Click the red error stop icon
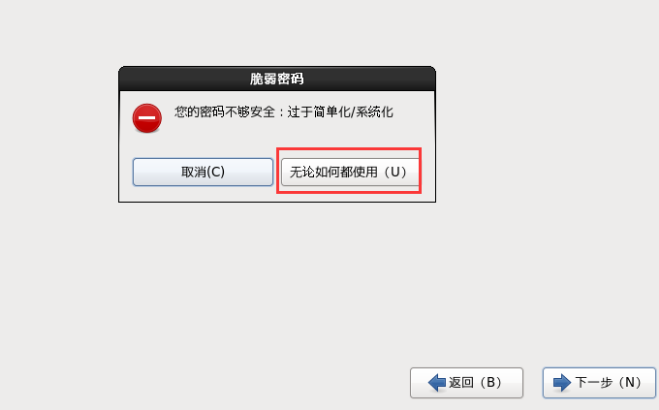 click(147, 118)
